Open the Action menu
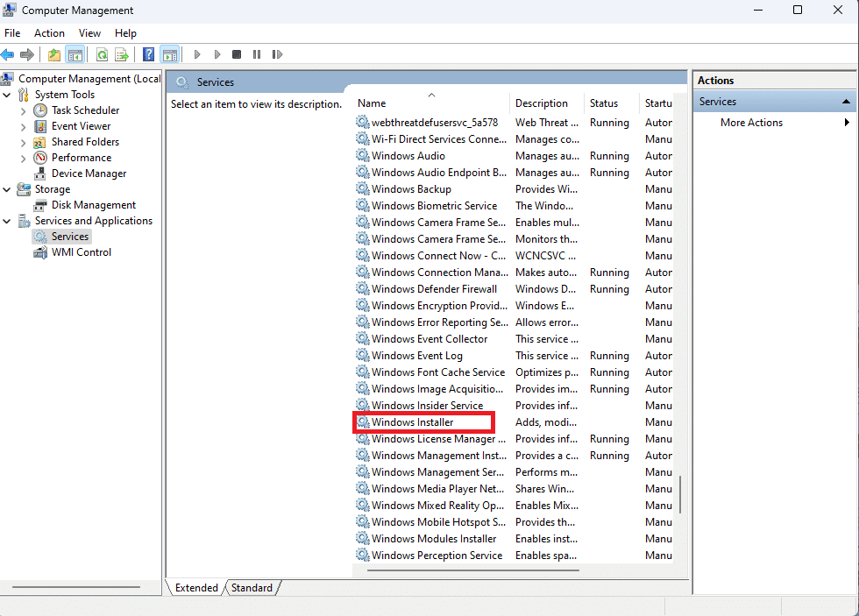859x616 pixels. click(49, 33)
